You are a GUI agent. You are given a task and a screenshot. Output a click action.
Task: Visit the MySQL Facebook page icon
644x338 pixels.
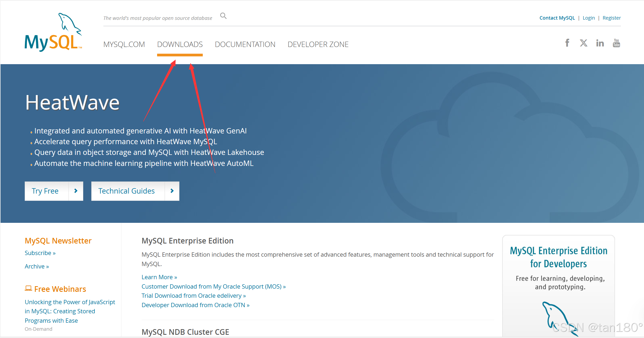(x=567, y=43)
